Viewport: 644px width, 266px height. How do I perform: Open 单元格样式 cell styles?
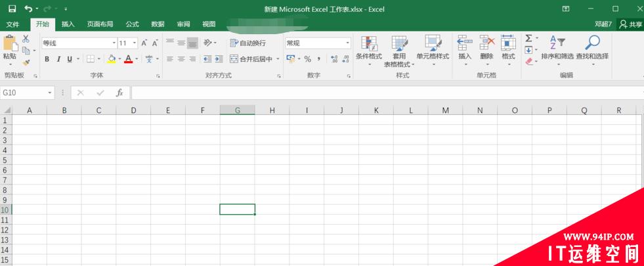[x=433, y=51]
